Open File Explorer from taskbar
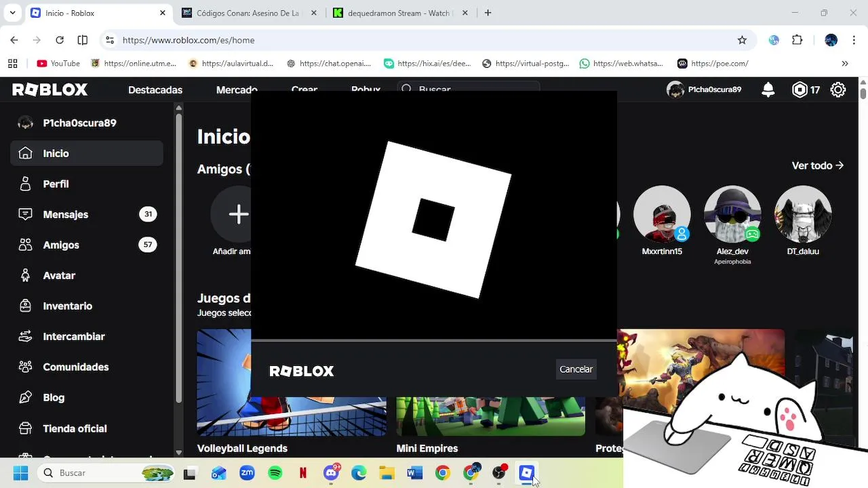868x488 pixels. tap(387, 473)
